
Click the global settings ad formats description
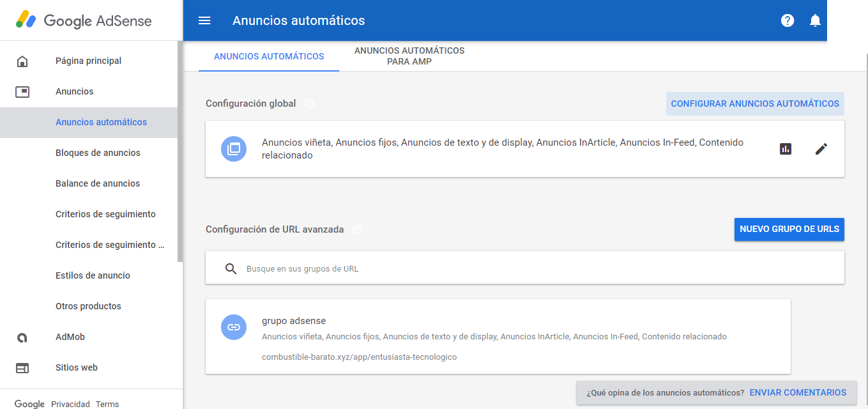tap(503, 149)
